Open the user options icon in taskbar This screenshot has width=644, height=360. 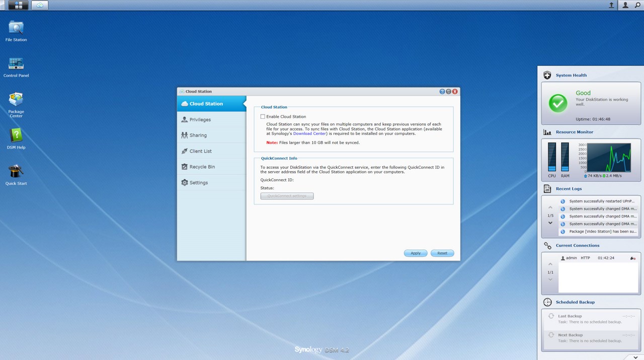(x=625, y=5)
